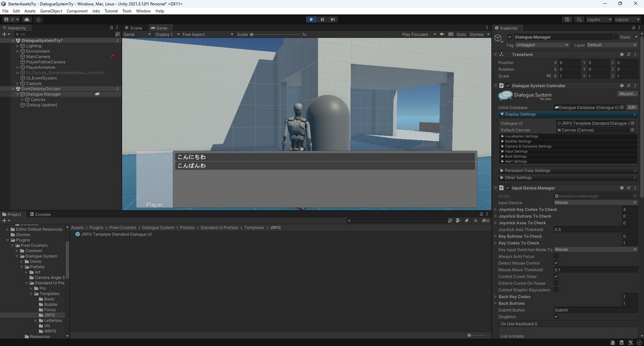Open the Undo History icon
This screenshot has width=644, height=346.
click(x=567, y=19)
